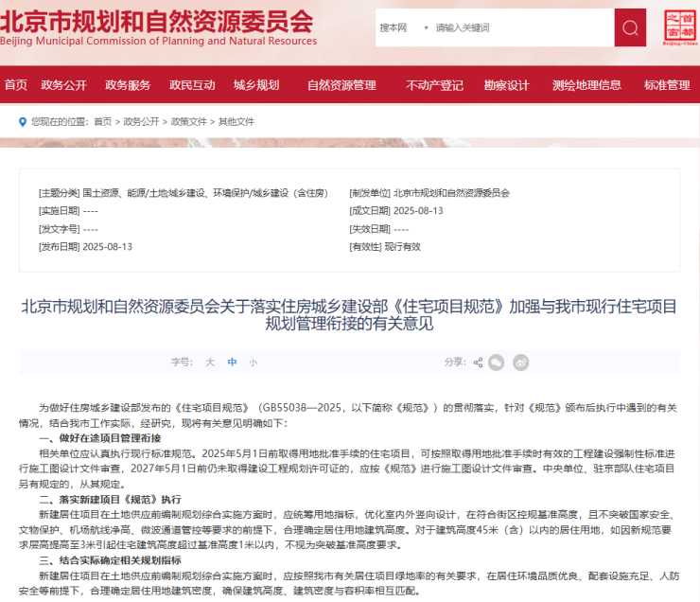Image resolution: width=700 pixels, height=602 pixels.
Task: Click the share icon next to 分享
Action: (x=478, y=363)
